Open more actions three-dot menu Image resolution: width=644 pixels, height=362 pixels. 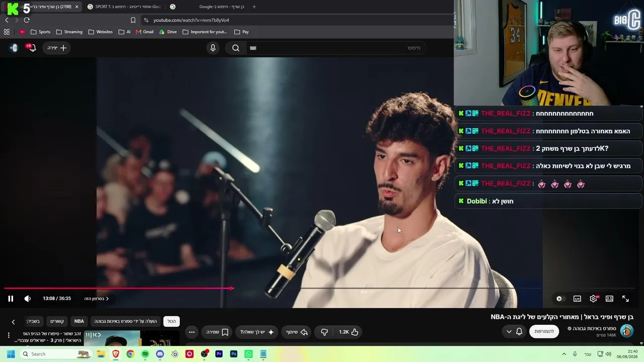click(192, 332)
